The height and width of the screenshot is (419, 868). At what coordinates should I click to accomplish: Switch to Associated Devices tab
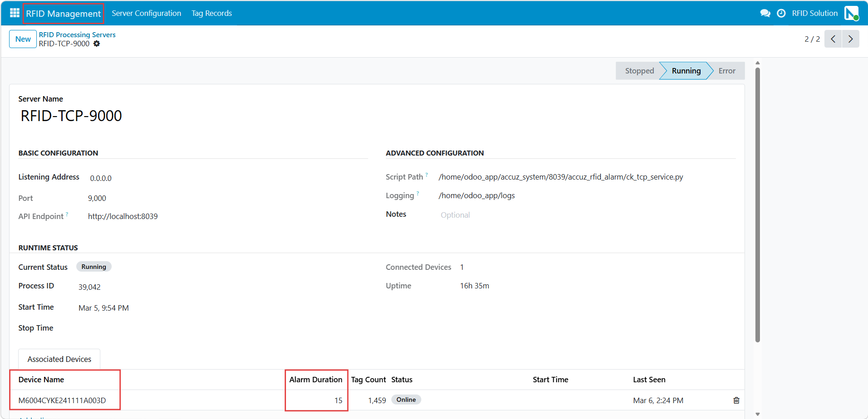(59, 359)
